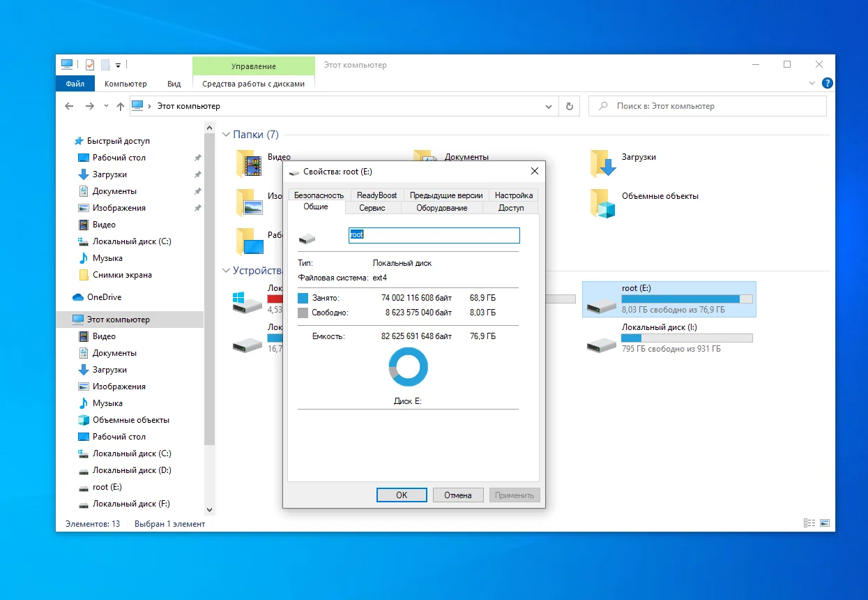Switch to the Безопасность tab
The image size is (868, 600).
(319, 195)
